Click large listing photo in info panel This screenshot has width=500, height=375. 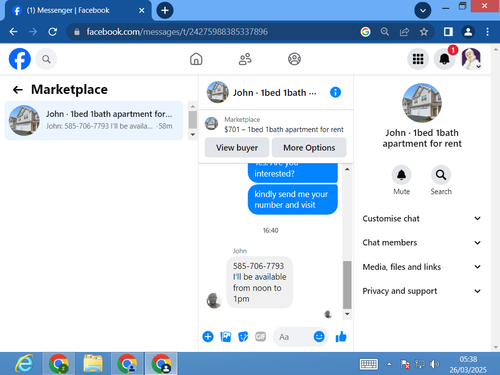422,103
